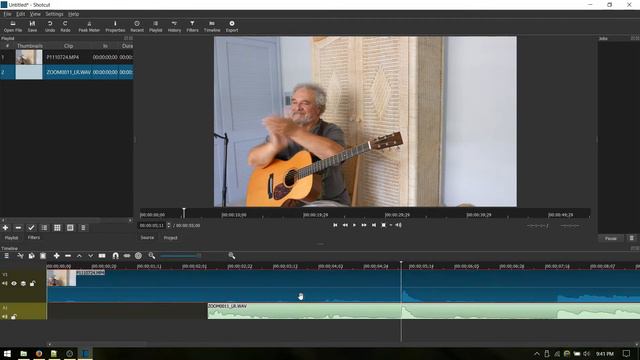Image resolution: width=640 pixels, height=360 pixels.
Task: Show the Playlist panel from toolbar
Action: click(156, 27)
